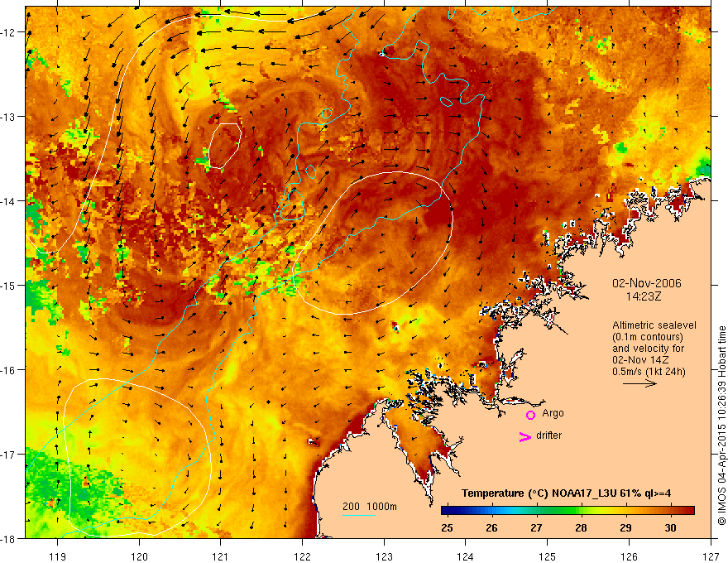Click the '0.5m/s (1kt 24h)' text
This screenshot has width=728, height=563.
(x=649, y=371)
